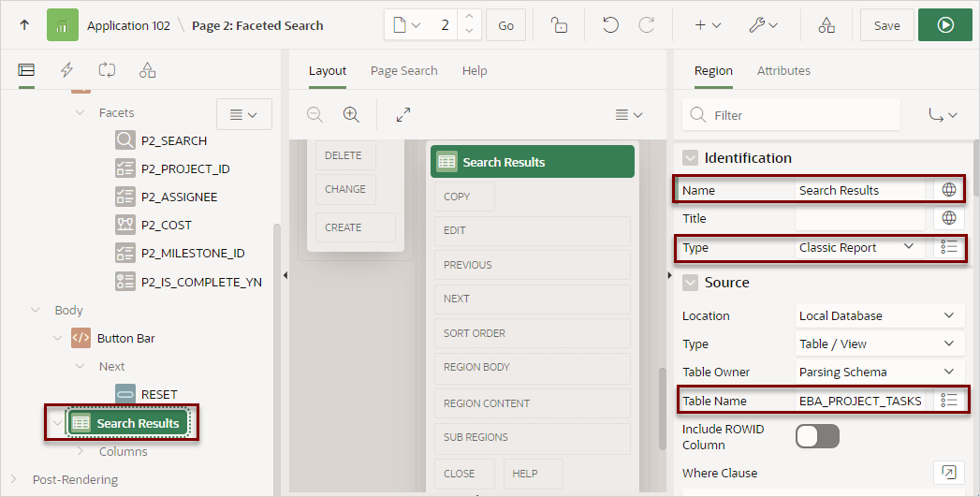Open the Location Local Database dropdown
Image resolution: width=980 pixels, height=497 pixels.
pyautogui.click(x=878, y=315)
